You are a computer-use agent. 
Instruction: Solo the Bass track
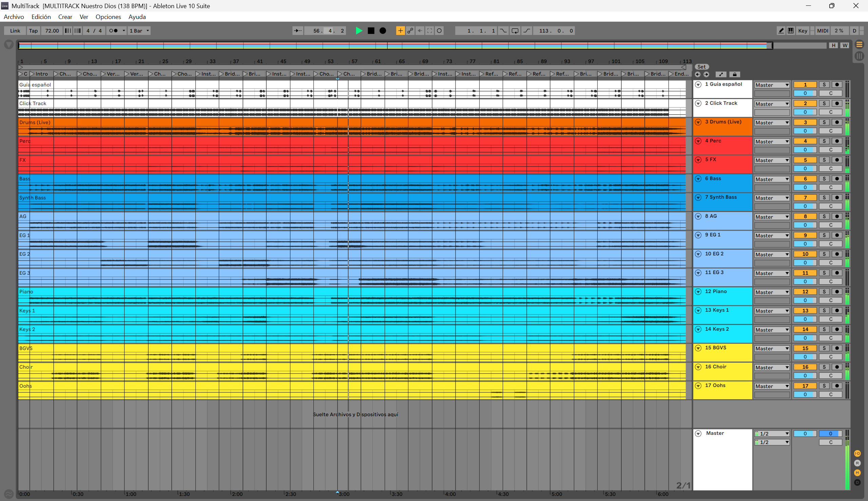824,178
